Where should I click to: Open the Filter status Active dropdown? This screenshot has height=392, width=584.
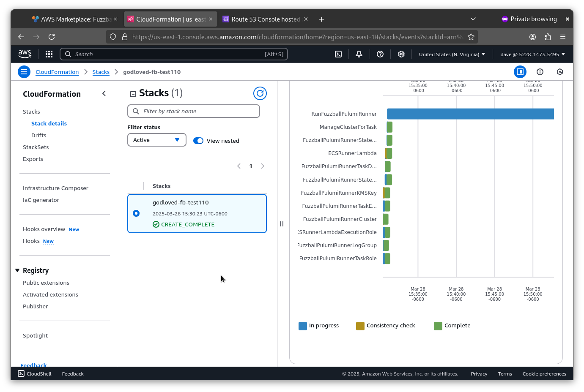coord(156,140)
